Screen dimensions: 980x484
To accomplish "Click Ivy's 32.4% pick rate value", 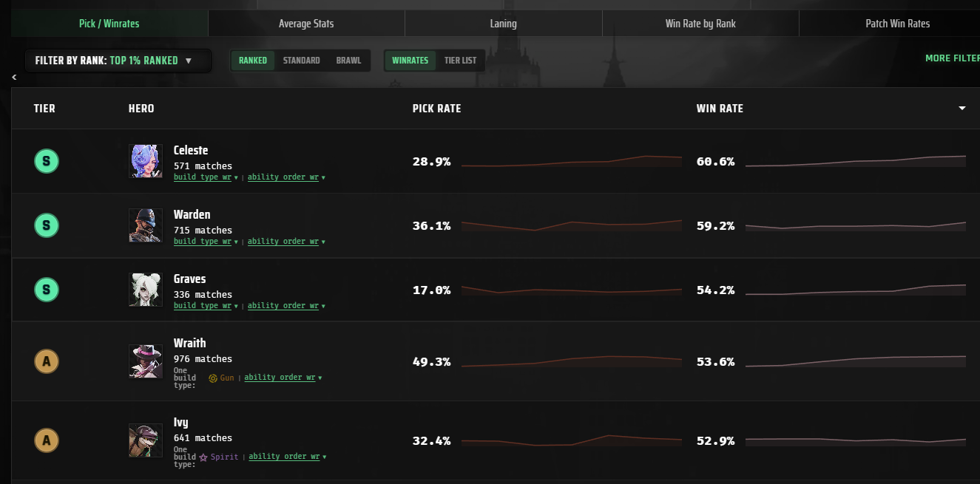I will click(x=432, y=441).
